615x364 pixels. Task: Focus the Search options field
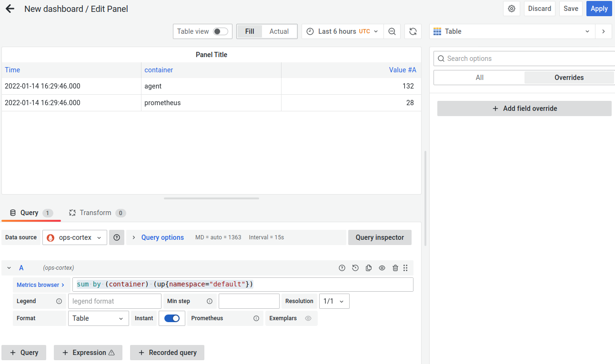click(x=524, y=59)
